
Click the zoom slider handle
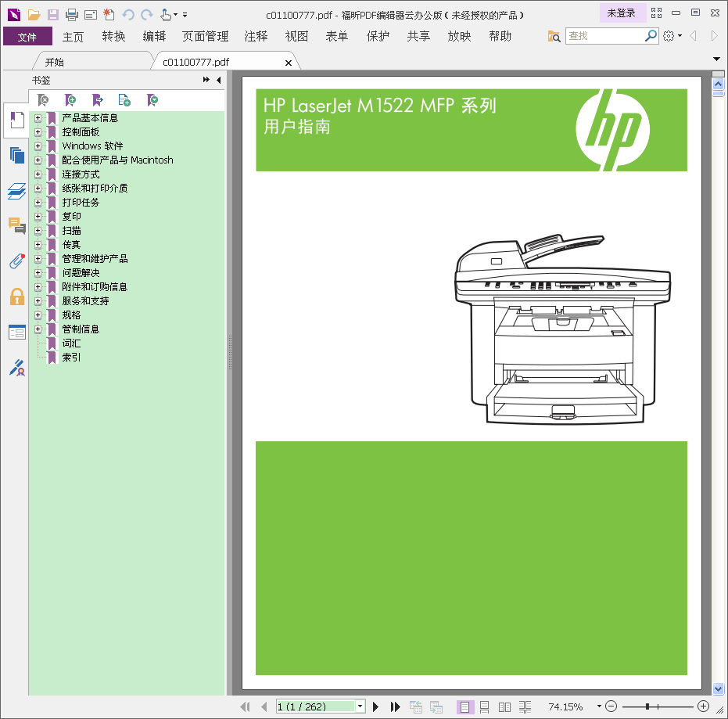pyautogui.click(x=647, y=706)
